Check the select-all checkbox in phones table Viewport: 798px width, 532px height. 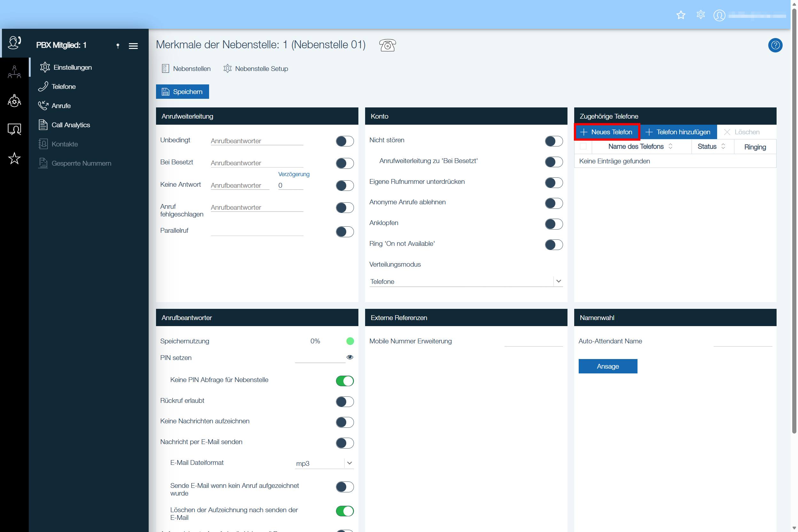point(583,146)
